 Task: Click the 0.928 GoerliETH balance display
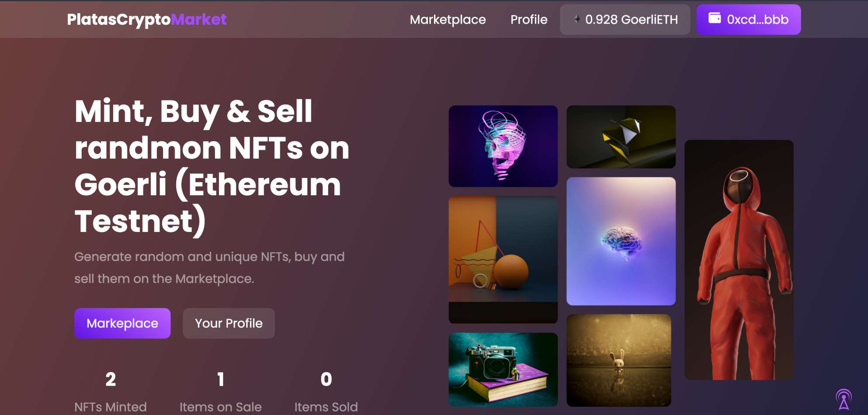click(625, 19)
